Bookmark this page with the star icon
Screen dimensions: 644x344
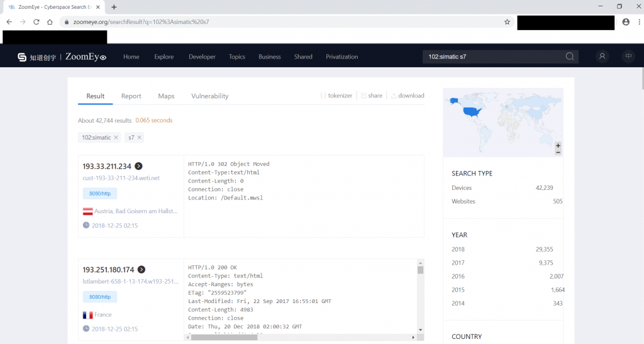(x=508, y=22)
